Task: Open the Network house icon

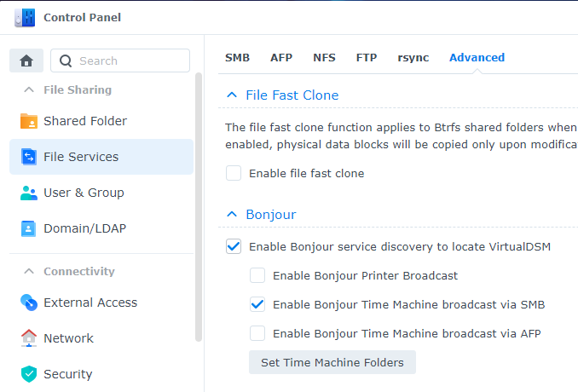Action: point(29,338)
